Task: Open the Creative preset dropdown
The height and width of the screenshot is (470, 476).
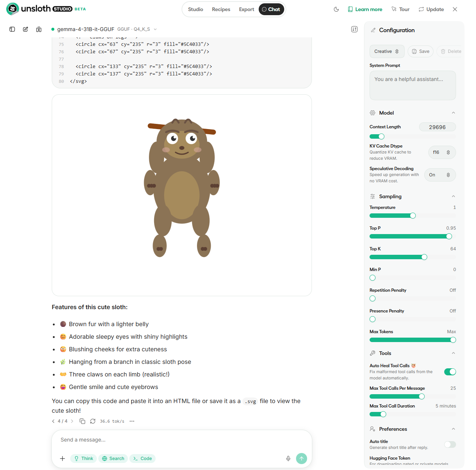Action: pos(387,51)
